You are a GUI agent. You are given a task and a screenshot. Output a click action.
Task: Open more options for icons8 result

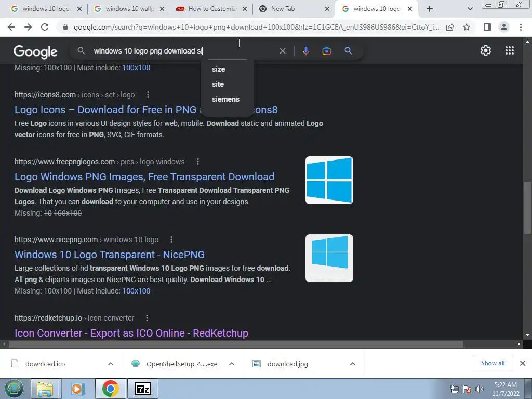[x=148, y=95]
